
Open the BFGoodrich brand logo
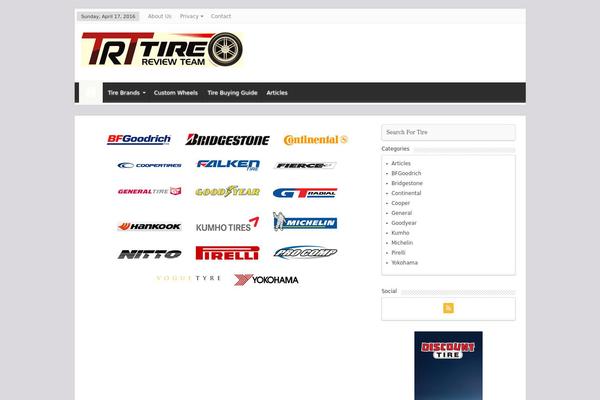[139, 139]
